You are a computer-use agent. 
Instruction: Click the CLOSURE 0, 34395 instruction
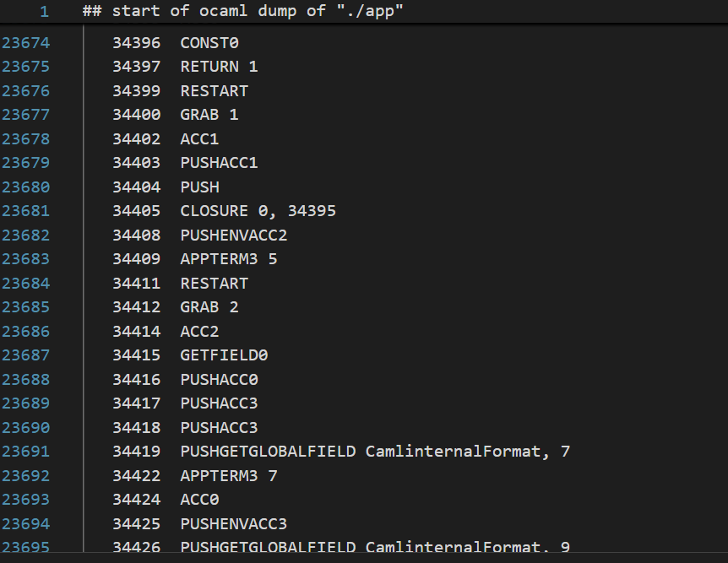(258, 211)
